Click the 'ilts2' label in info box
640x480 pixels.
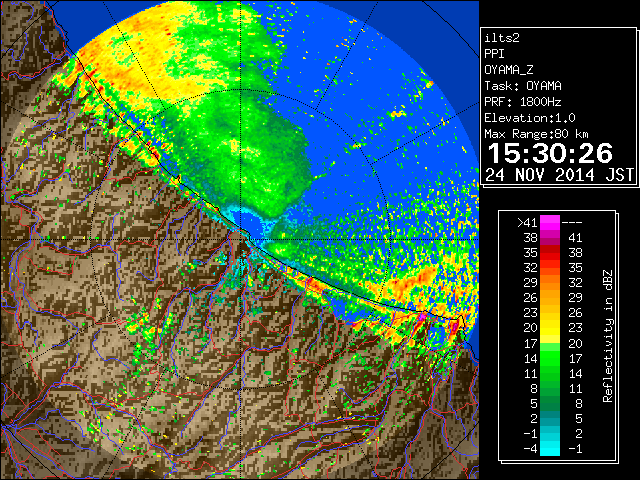pos(502,38)
